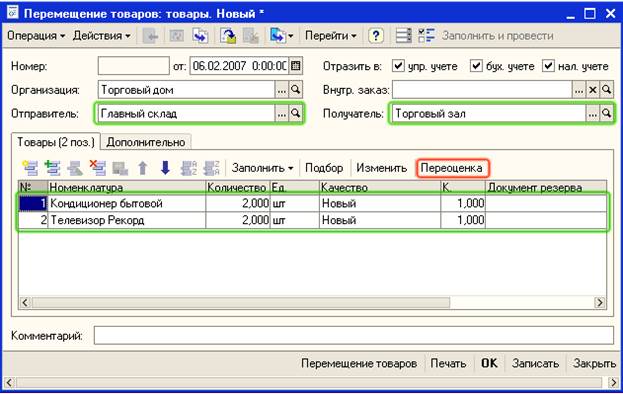Image resolution: width=623 pixels, height=394 pixels.
Task: Click into Номер input field
Action: click(134, 66)
